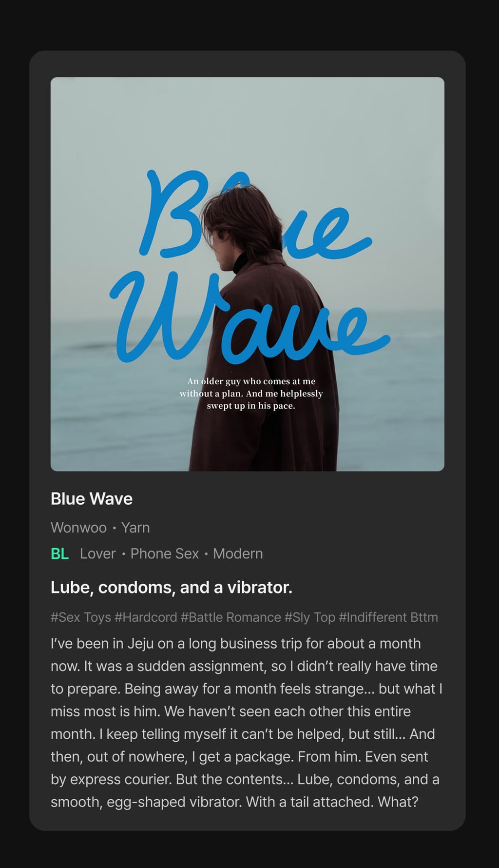Select the #Indifferent Bttm hashtag
Screen dimensions: 499x868
388,617
